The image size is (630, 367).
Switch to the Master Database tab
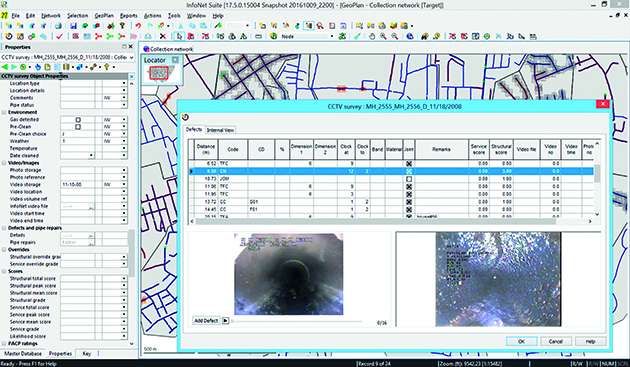click(23, 354)
